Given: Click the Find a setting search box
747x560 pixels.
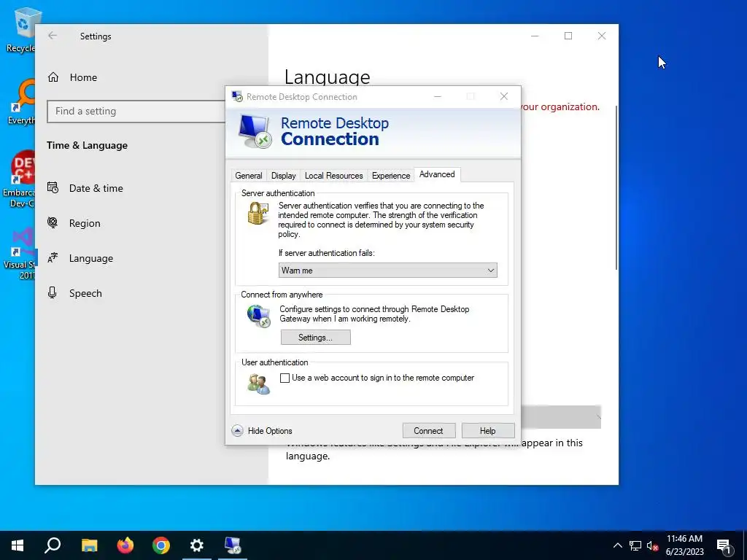Looking at the screenshot, I should 138,112.
